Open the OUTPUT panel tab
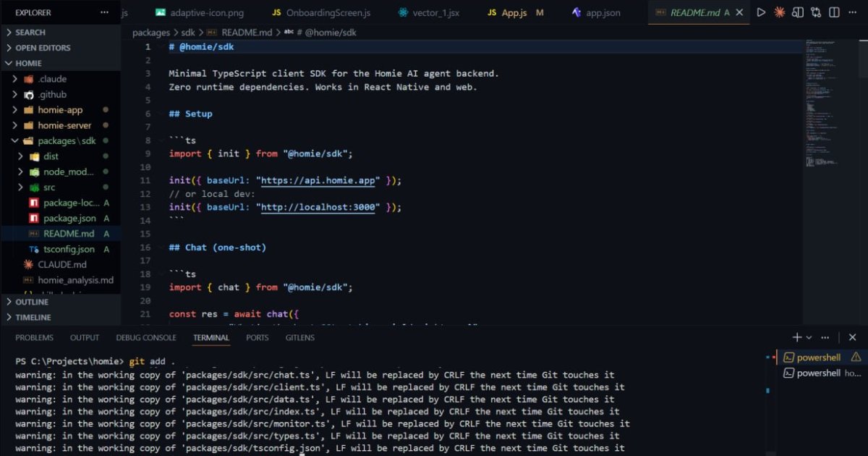 (x=85, y=338)
